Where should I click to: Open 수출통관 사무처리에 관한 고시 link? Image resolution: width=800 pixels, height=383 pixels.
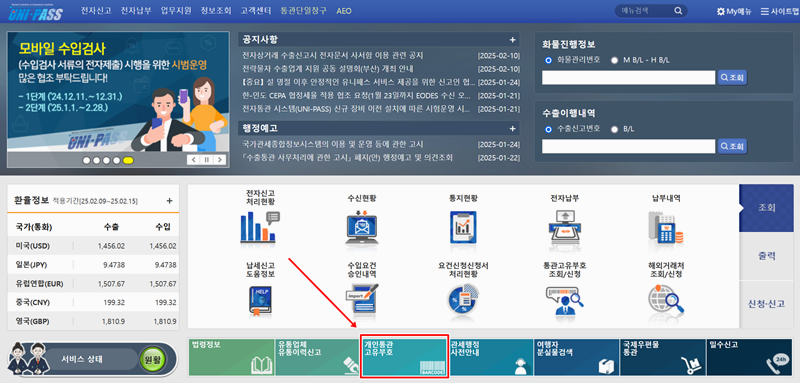[347, 158]
